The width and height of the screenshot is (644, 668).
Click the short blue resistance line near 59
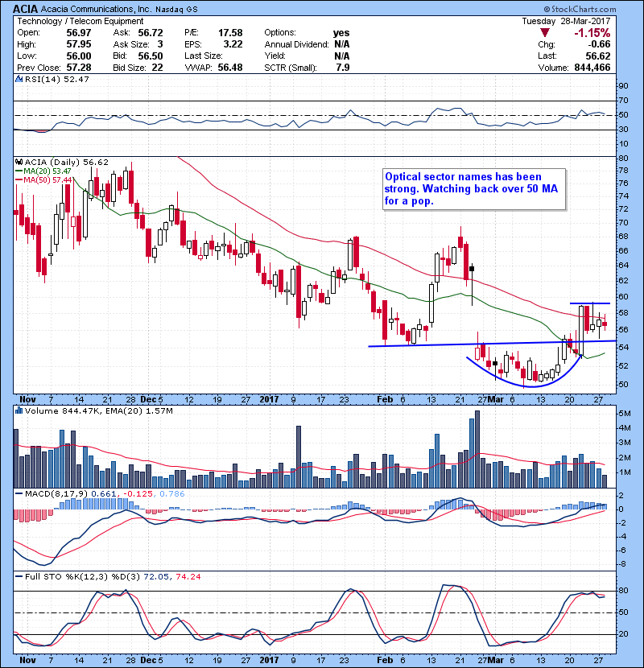click(x=589, y=303)
